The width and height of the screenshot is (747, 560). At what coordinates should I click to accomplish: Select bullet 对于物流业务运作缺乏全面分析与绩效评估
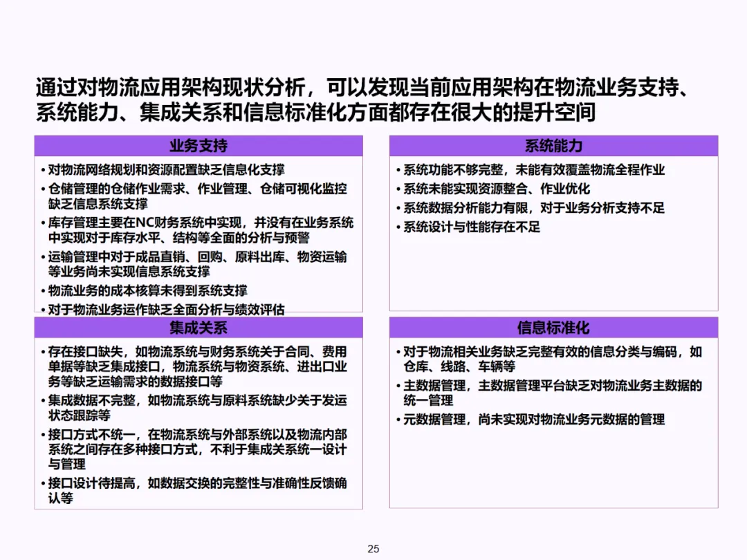(163, 310)
